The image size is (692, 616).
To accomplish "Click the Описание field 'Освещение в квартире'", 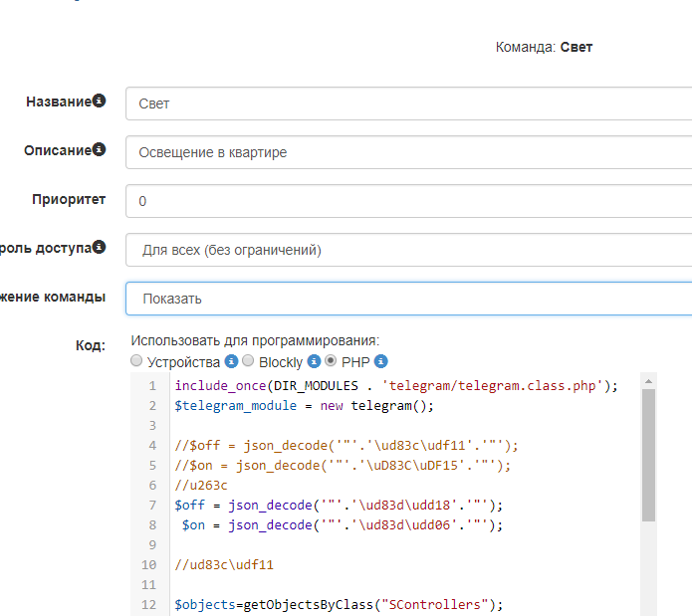I will 408,152.
